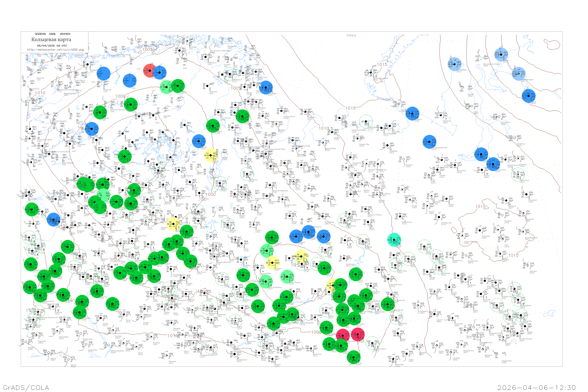The image size is (588, 392).
Task: Select the light-green Новый Торьял station marker
Action: [x=287, y=277]
